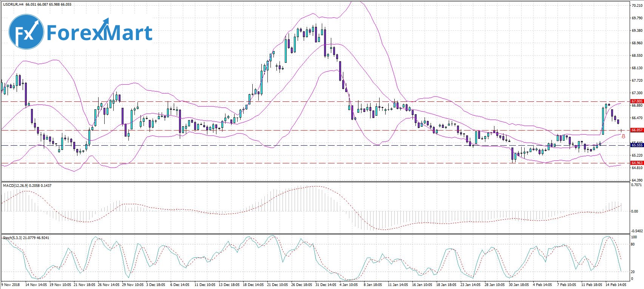Viewport: 644px width, 289px height.
Task: Click the 18 Dec 14:05 time label
Action: [253, 284]
